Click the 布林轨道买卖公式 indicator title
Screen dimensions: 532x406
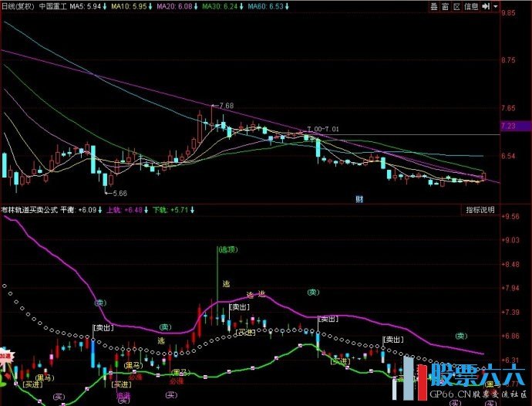click(29, 209)
